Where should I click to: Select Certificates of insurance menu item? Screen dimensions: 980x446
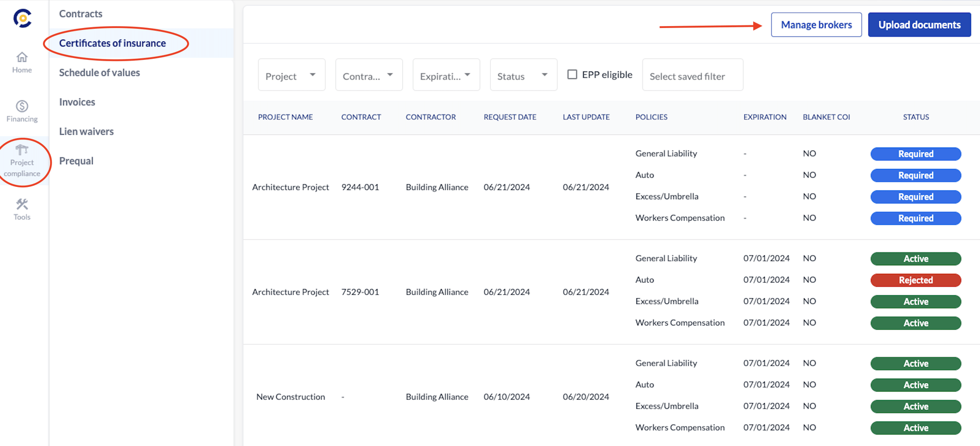pyautogui.click(x=113, y=43)
